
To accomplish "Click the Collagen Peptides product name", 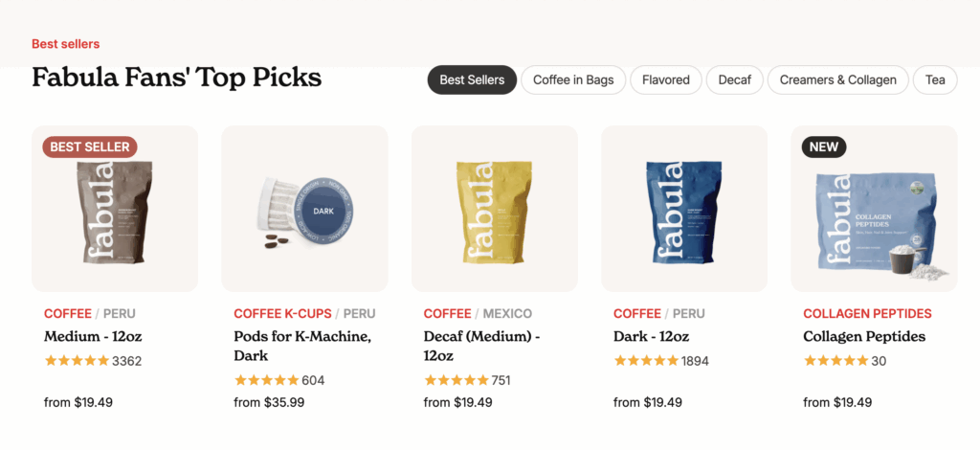I will pyautogui.click(x=864, y=337).
